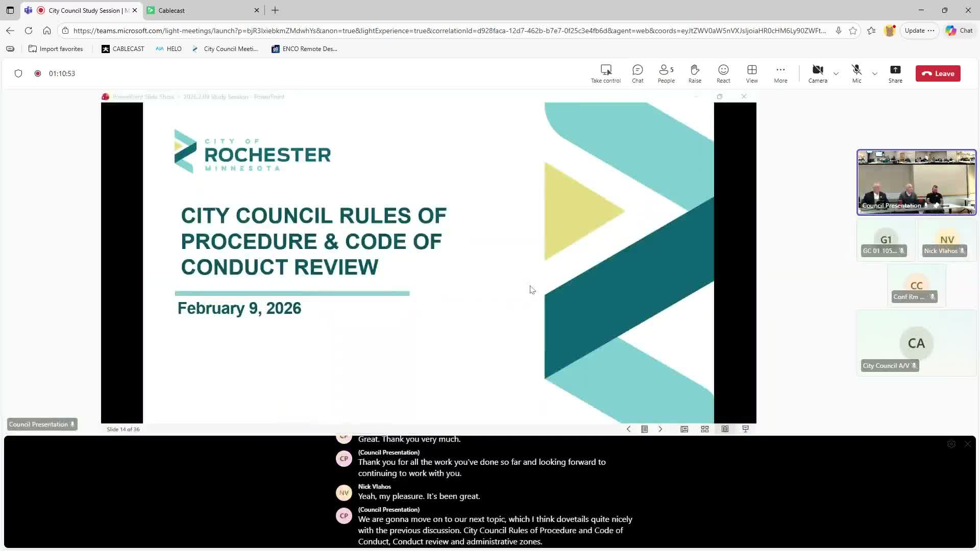Viewport: 980px width, 551px height.
Task: Open slide sorter view icon
Action: pyautogui.click(x=705, y=429)
